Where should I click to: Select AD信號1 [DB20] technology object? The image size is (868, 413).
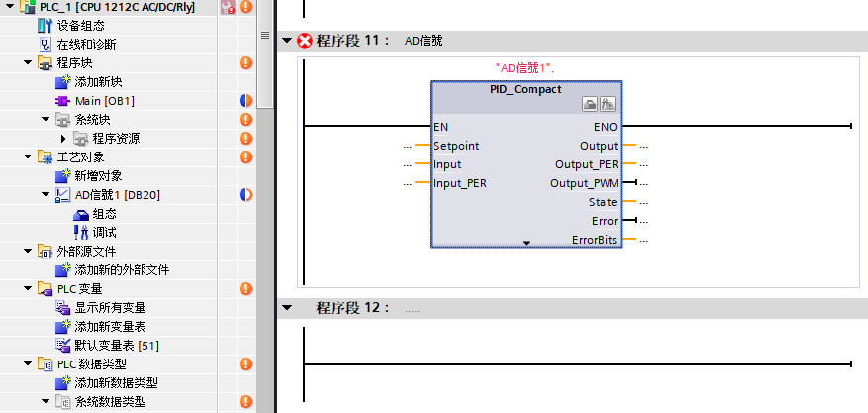coord(117,194)
